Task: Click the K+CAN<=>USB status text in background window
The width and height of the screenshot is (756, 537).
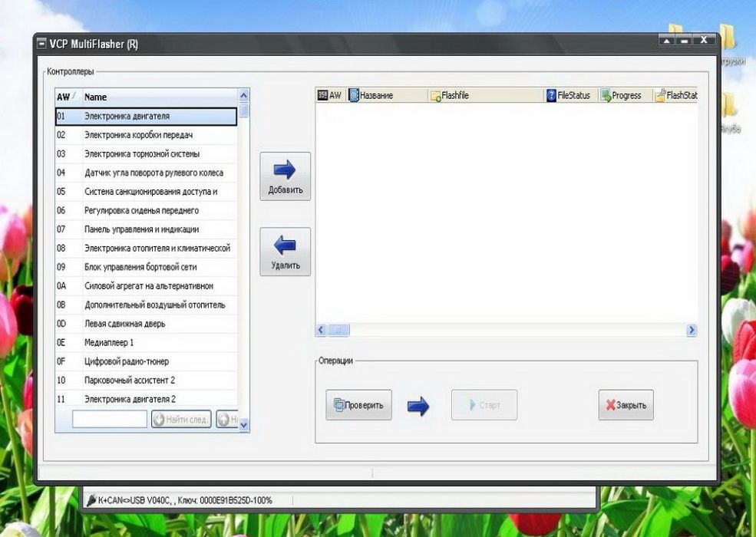Action: pos(185,500)
